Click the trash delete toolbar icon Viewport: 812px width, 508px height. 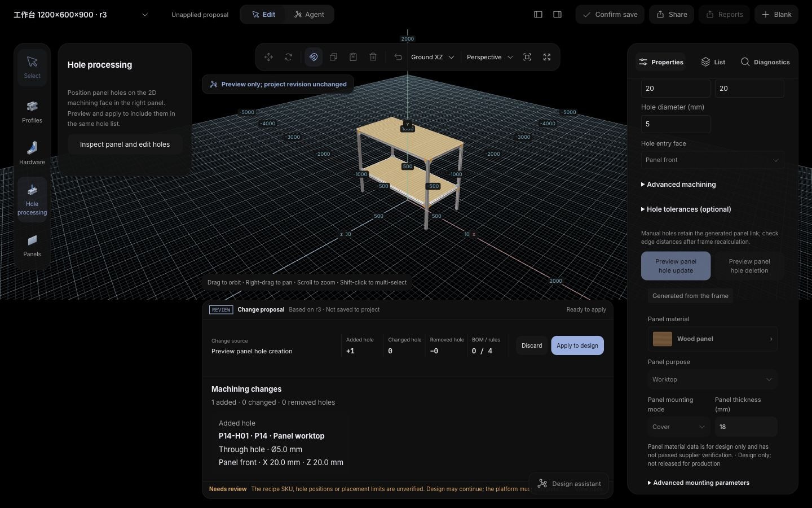[373, 57]
